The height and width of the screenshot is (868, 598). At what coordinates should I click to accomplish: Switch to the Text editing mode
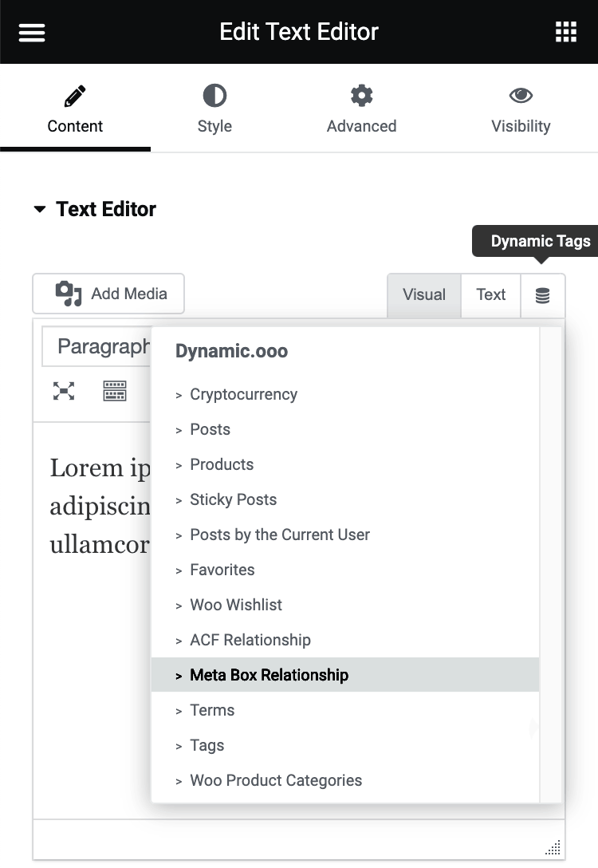click(490, 294)
